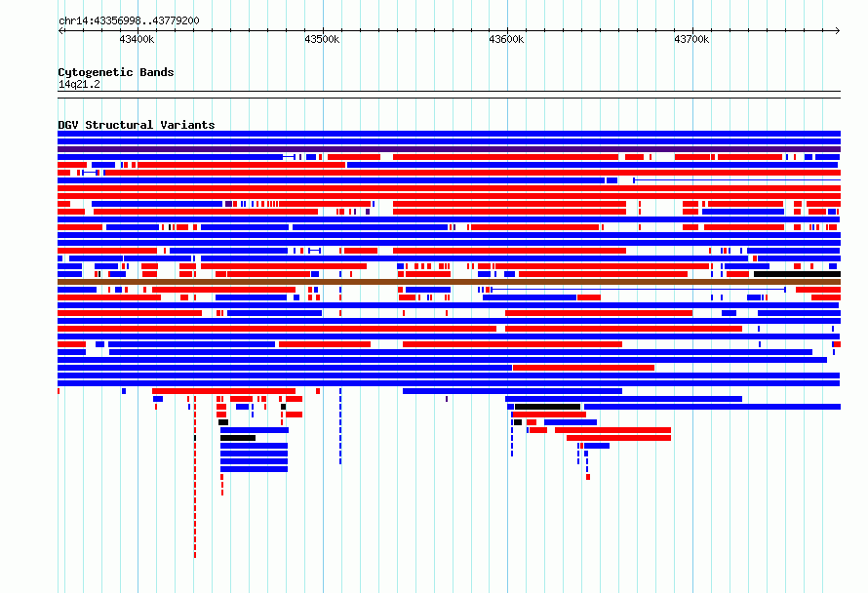Click the full-width brown variant bar
Viewport: 868px width, 593px height.
point(449,282)
